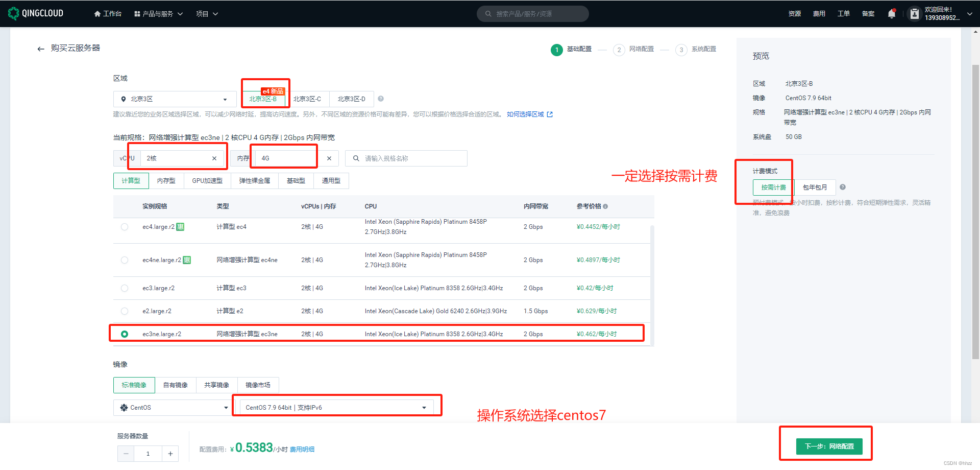Select the ec3ne.large.r2 radio button

[125, 334]
